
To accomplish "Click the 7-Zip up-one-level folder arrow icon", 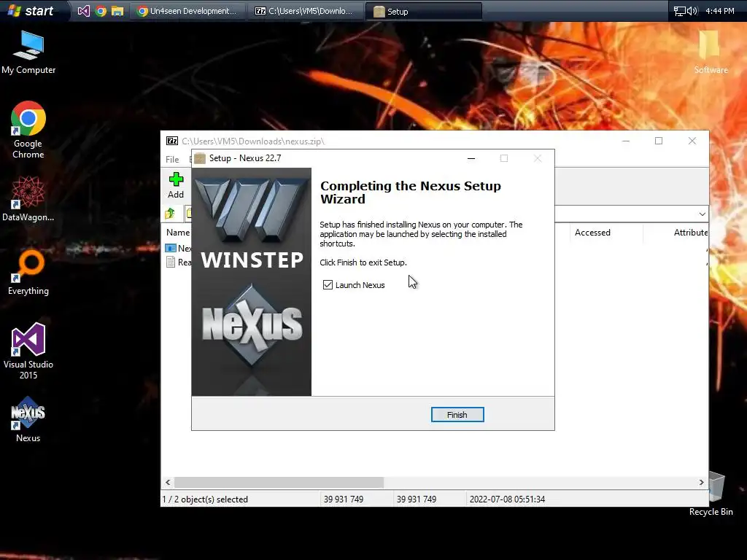I will (170, 214).
